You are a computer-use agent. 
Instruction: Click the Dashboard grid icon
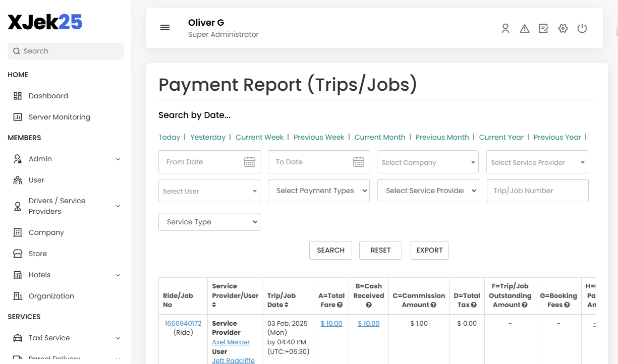17,95
